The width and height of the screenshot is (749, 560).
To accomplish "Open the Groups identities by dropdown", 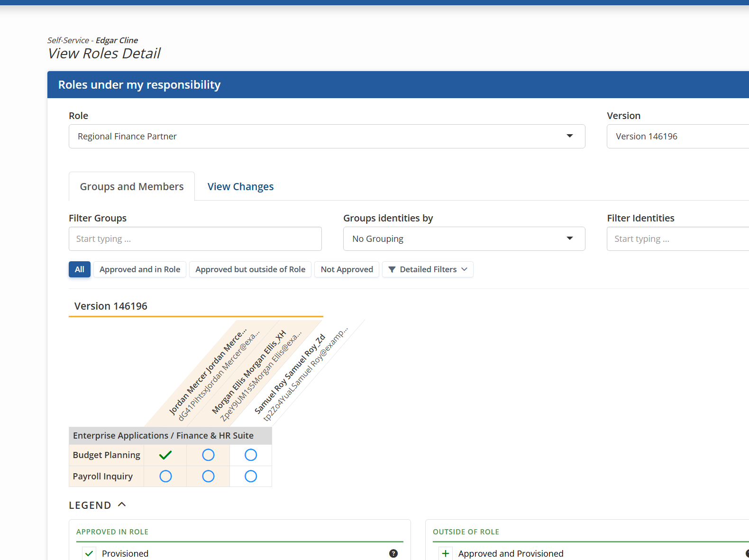I will point(464,239).
